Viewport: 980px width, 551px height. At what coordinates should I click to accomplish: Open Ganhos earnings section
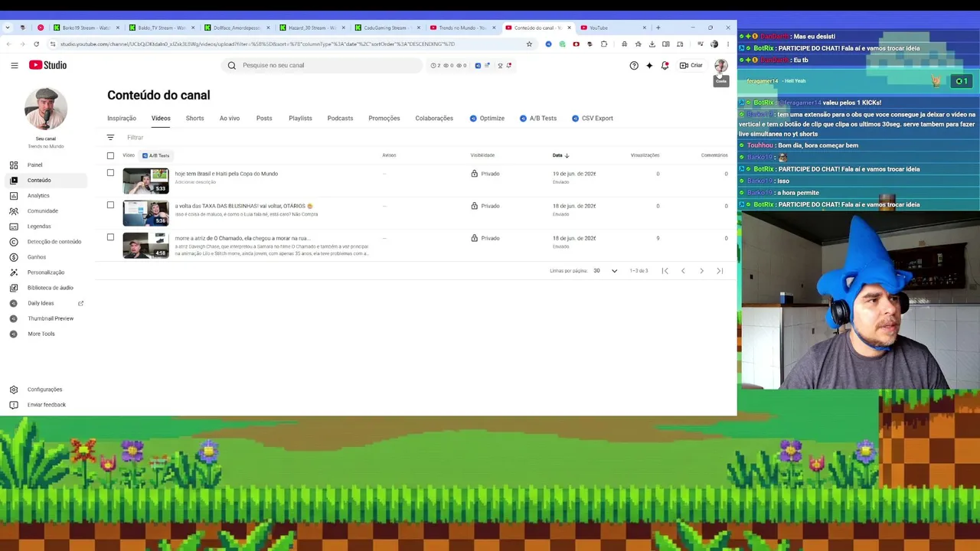pyautogui.click(x=37, y=257)
